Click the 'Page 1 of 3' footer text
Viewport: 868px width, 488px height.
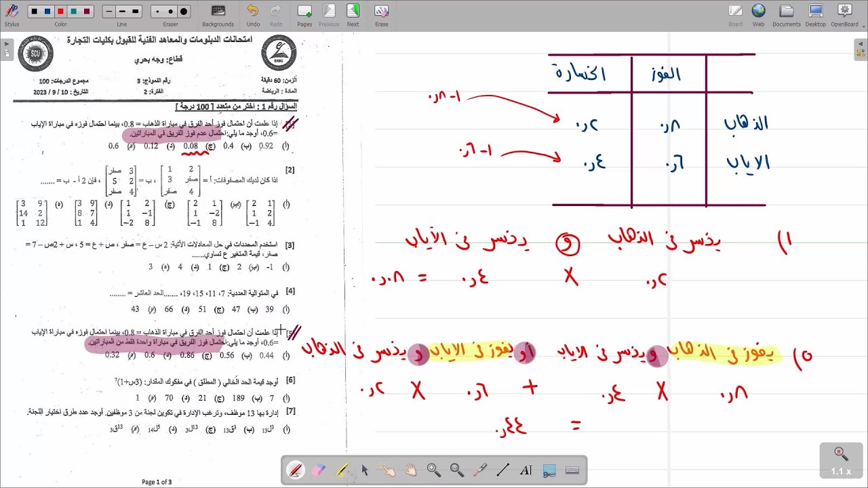(x=157, y=482)
